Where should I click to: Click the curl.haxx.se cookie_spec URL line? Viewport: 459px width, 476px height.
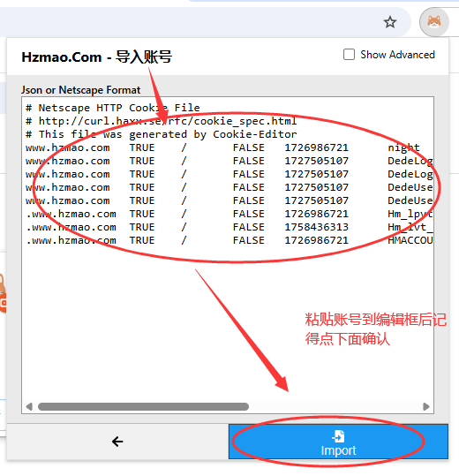pyautogui.click(x=161, y=121)
